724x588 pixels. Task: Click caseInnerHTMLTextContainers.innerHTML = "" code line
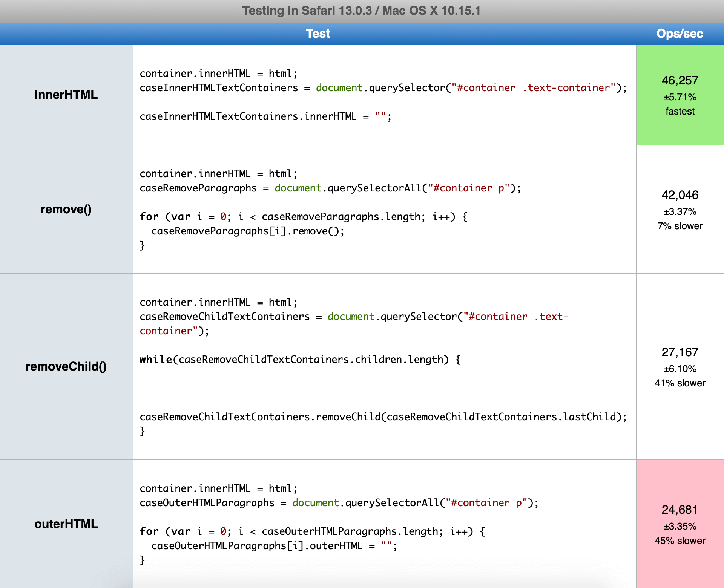[265, 116]
